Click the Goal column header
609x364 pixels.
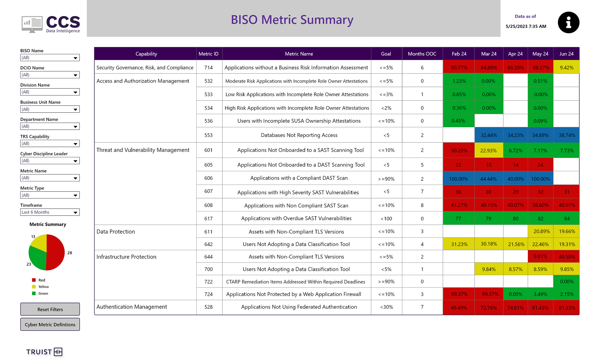tap(386, 54)
